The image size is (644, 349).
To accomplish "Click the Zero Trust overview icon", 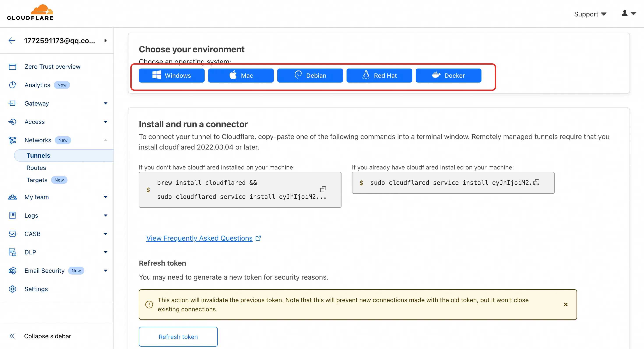I will click(x=12, y=67).
